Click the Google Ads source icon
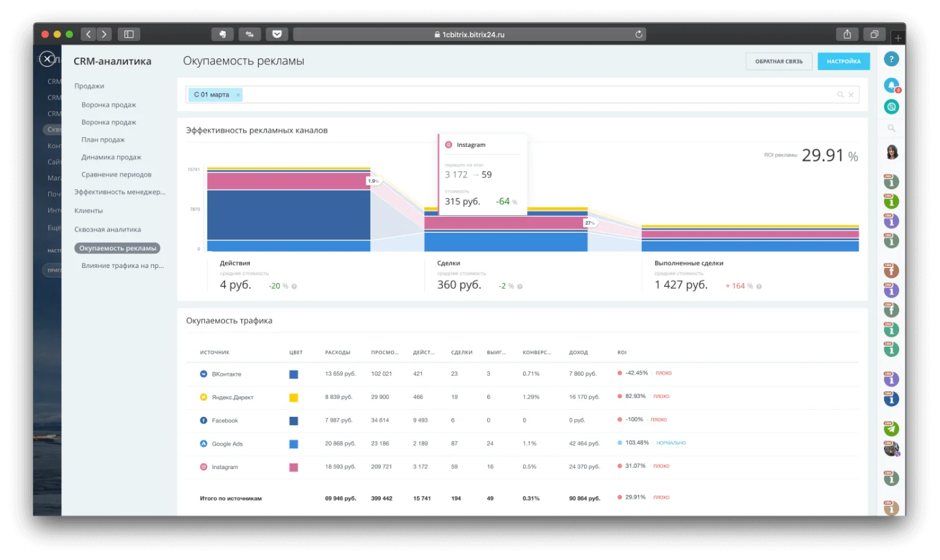940x560 pixels. point(204,444)
